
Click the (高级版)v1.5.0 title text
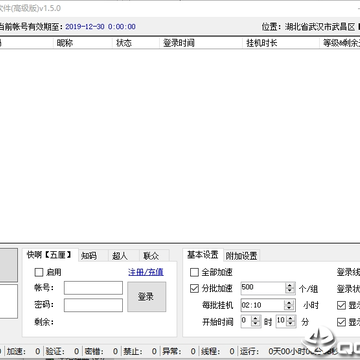(x=36, y=8)
